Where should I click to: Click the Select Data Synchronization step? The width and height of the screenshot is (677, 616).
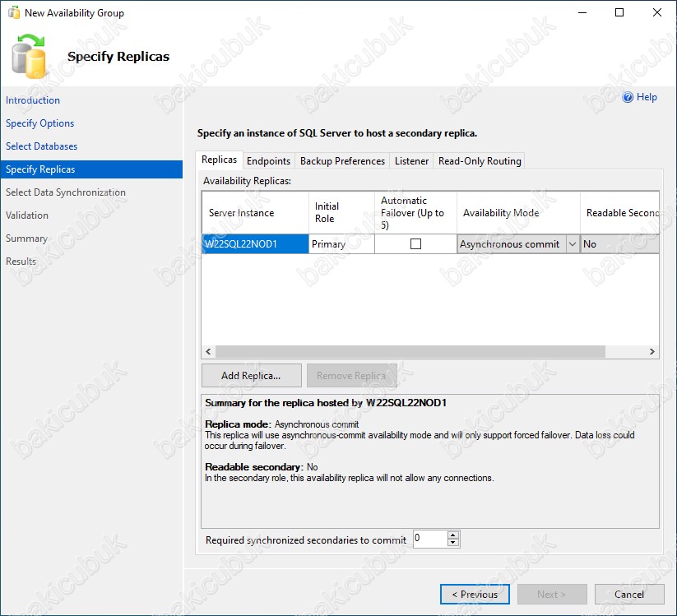point(66,192)
